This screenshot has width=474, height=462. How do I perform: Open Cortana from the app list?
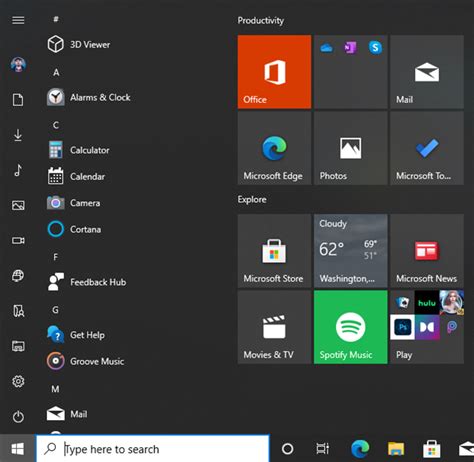coord(74,229)
